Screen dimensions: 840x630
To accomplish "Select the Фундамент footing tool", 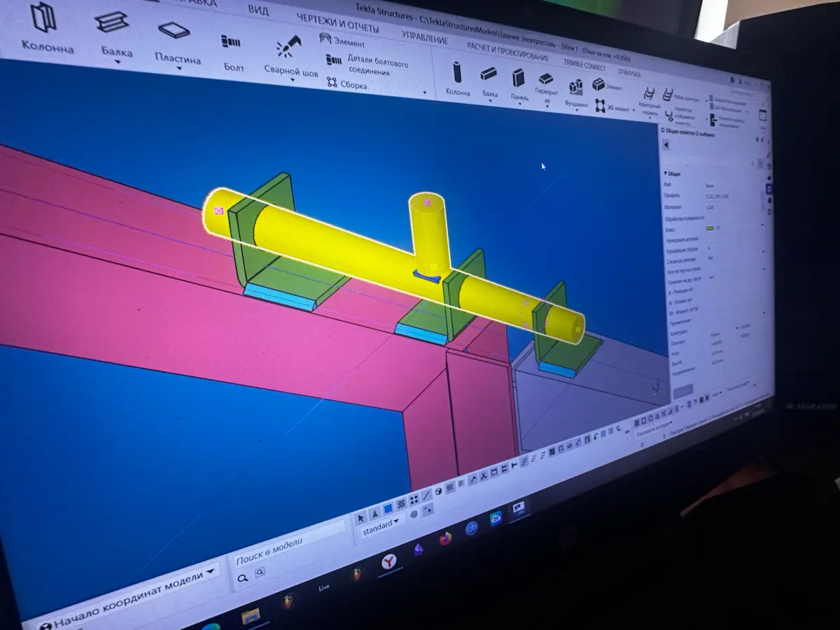I will point(577,94).
